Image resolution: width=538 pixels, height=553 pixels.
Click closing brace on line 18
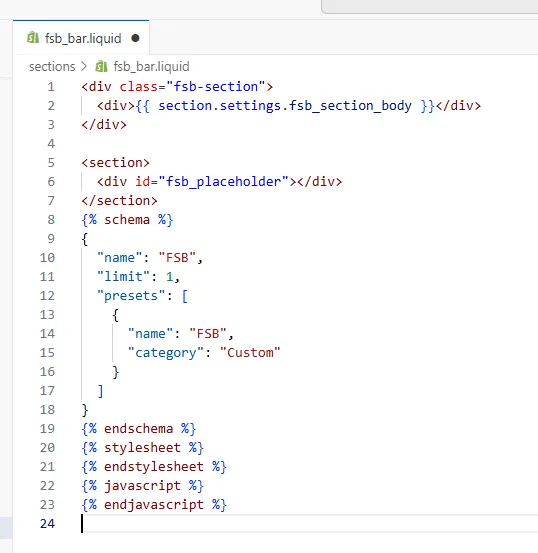pyautogui.click(x=85, y=410)
